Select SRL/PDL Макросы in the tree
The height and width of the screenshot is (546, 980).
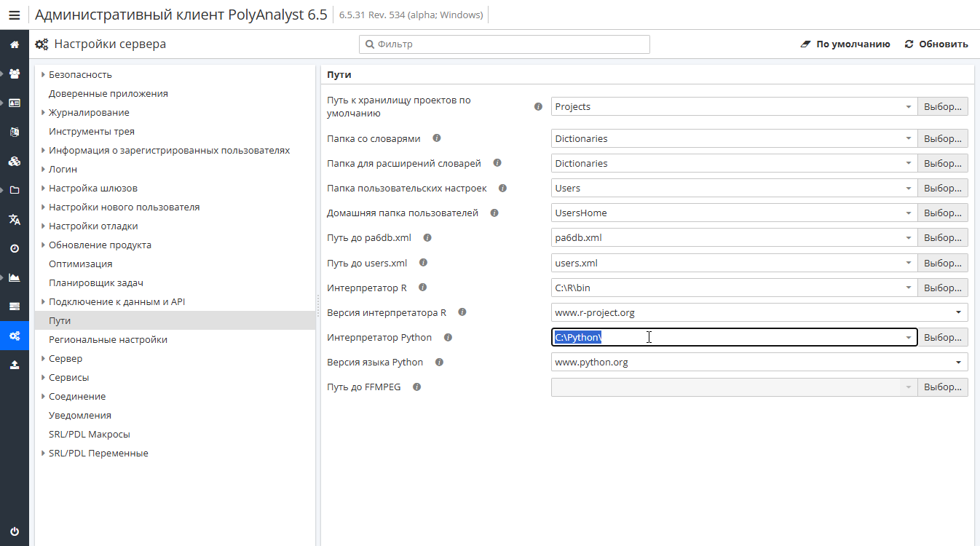pyautogui.click(x=90, y=434)
